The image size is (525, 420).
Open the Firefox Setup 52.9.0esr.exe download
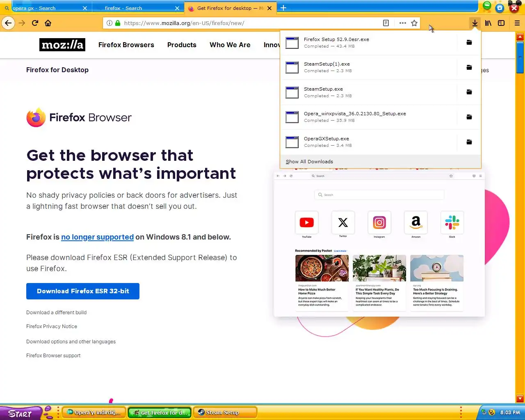[x=368, y=43]
